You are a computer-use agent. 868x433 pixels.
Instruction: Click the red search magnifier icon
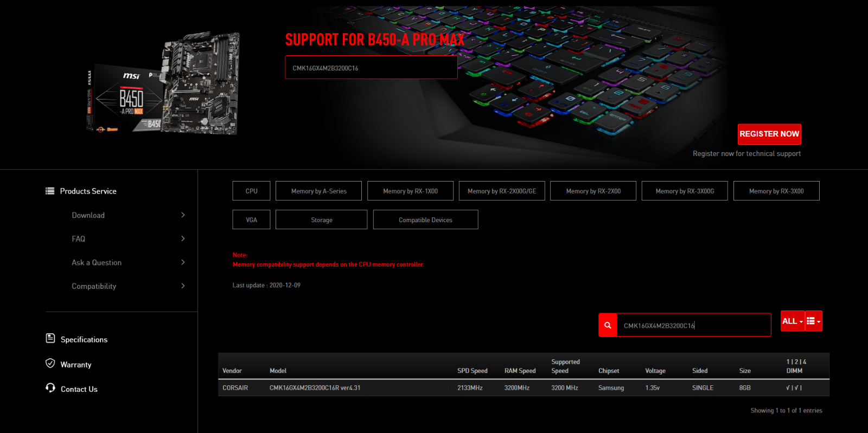[608, 325]
